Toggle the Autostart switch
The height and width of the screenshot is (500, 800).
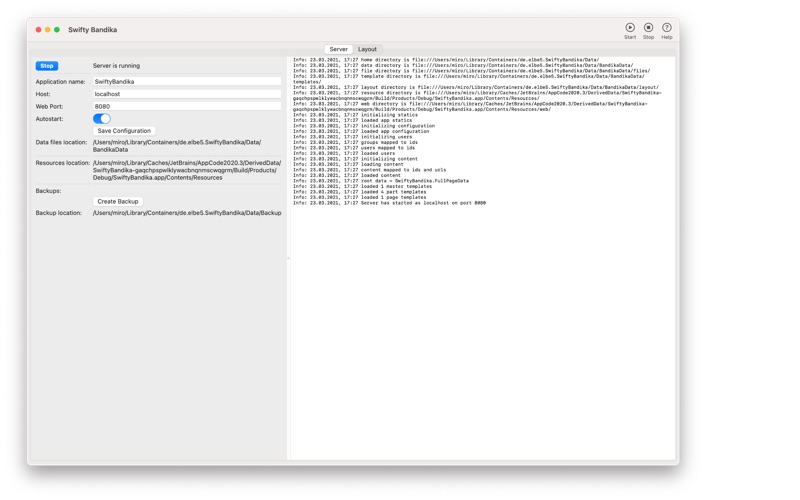102,119
